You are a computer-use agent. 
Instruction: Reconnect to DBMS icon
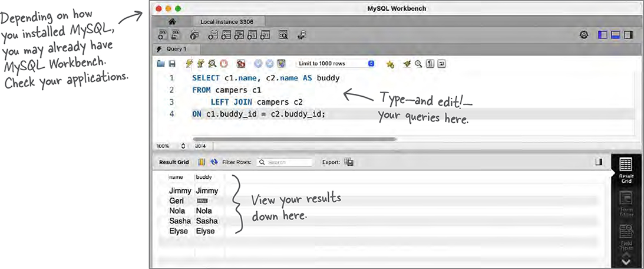(302, 35)
